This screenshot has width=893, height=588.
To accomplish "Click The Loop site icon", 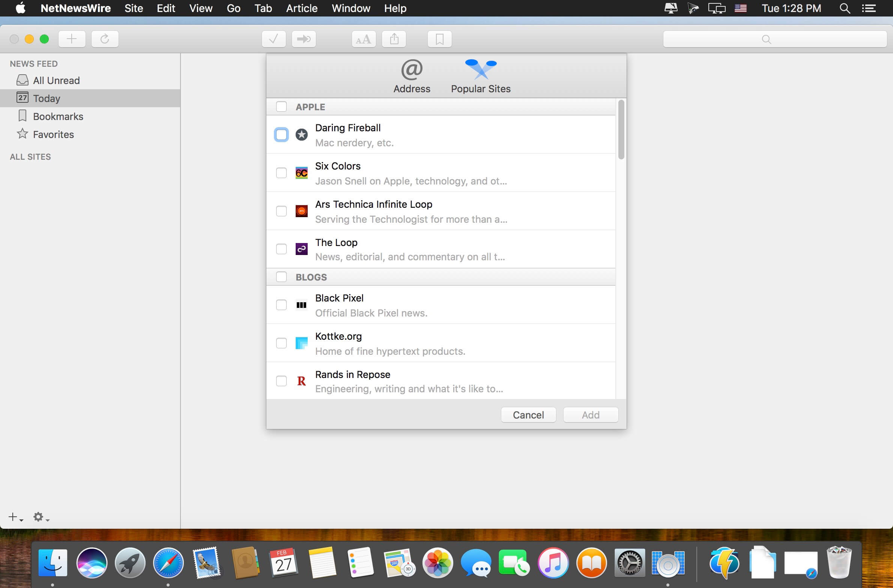I will [x=302, y=249].
